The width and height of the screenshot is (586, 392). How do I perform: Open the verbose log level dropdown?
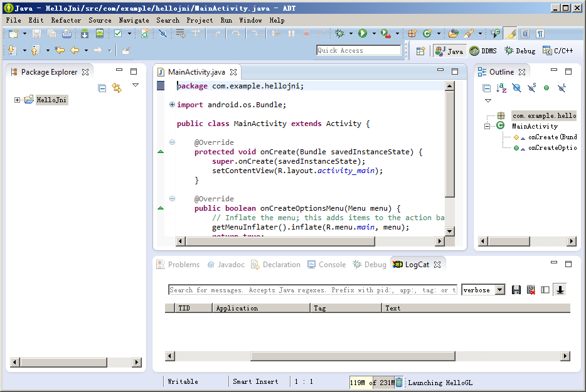499,290
